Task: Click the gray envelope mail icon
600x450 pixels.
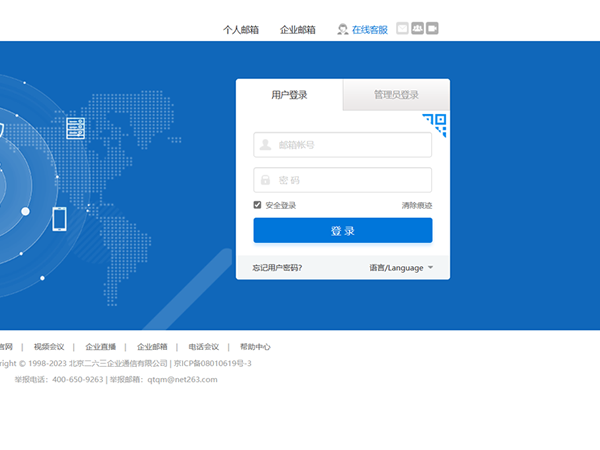Action: tap(403, 29)
